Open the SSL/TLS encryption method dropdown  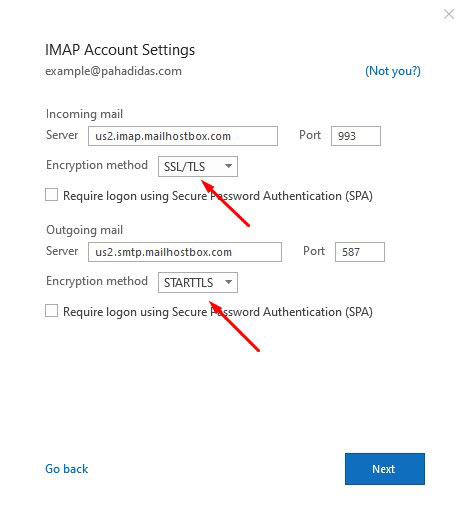pyautogui.click(x=198, y=166)
